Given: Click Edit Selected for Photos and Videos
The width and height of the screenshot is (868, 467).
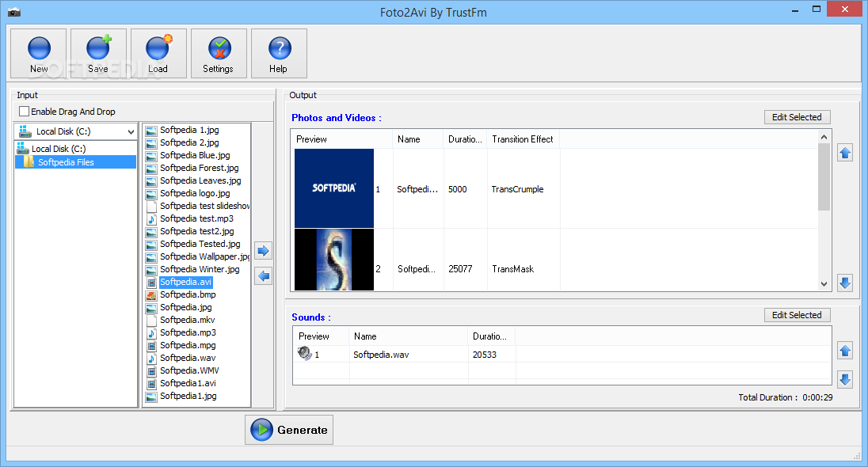Looking at the screenshot, I should tap(798, 117).
